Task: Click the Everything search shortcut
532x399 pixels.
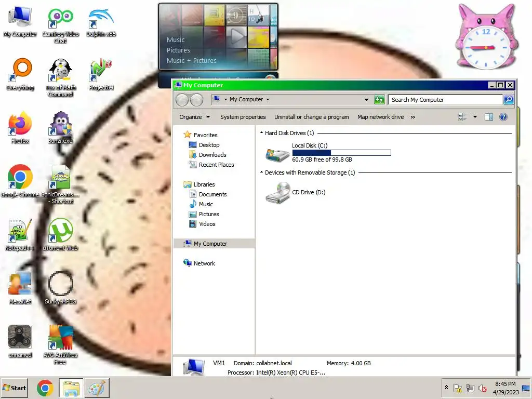Action: 20,75
